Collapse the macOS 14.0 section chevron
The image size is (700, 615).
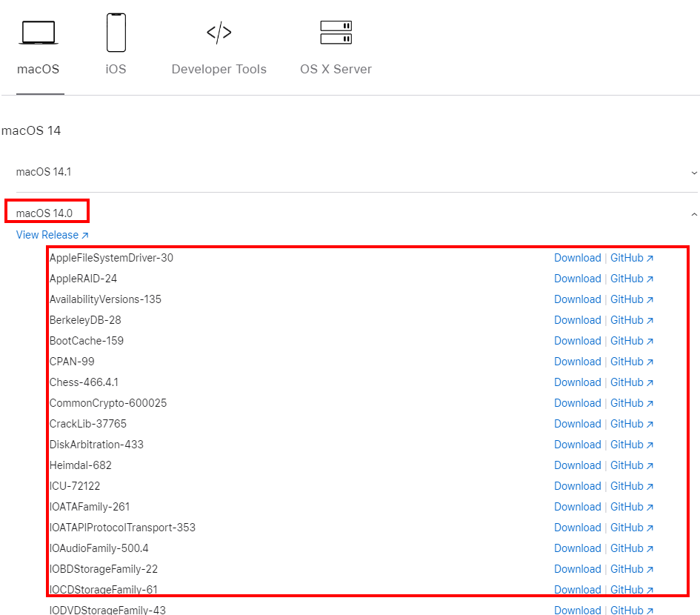(x=694, y=214)
